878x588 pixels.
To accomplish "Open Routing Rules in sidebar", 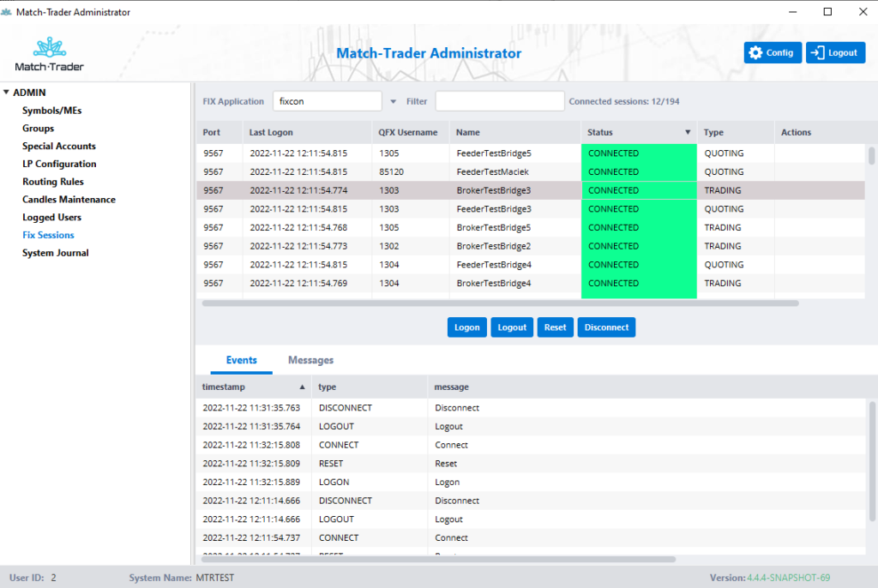I will click(x=52, y=182).
